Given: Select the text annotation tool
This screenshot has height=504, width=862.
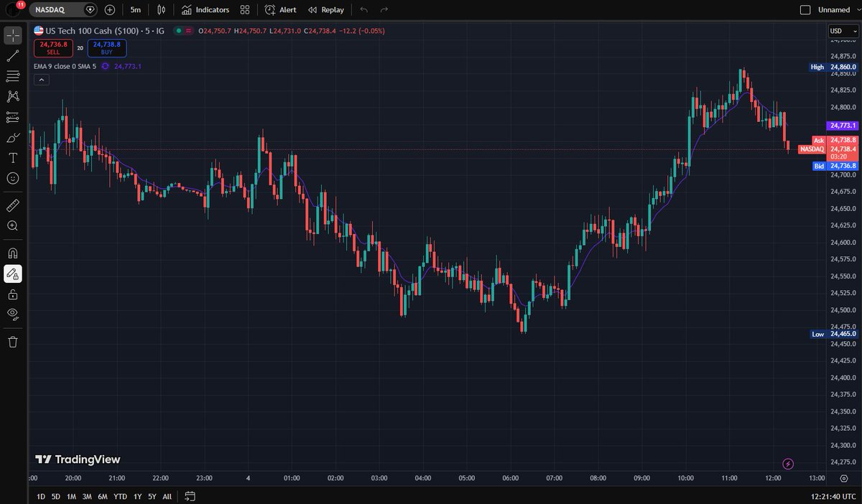Looking at the screenshot, I should click(13, 157).
